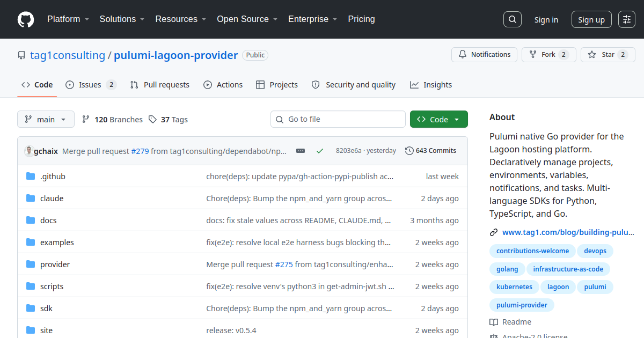
Task: Switch to the Actions tab
Action: point(223,85)
